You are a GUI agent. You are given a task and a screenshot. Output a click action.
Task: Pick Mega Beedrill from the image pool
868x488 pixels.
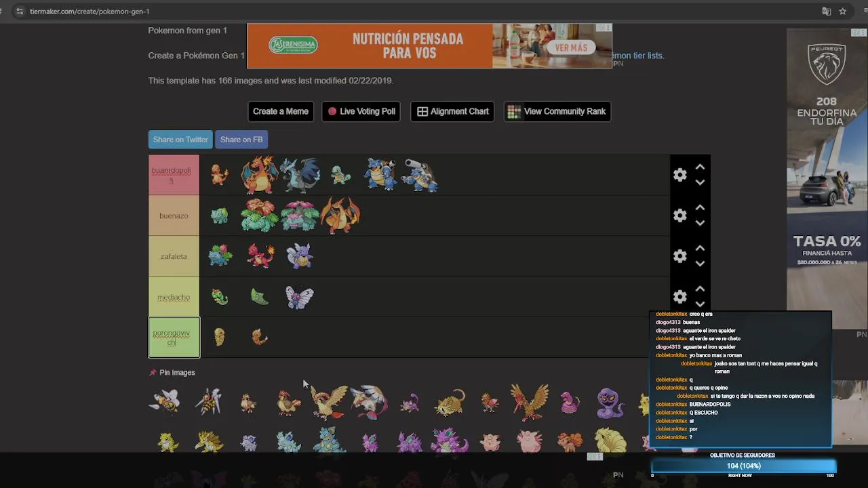coord(208,401)
